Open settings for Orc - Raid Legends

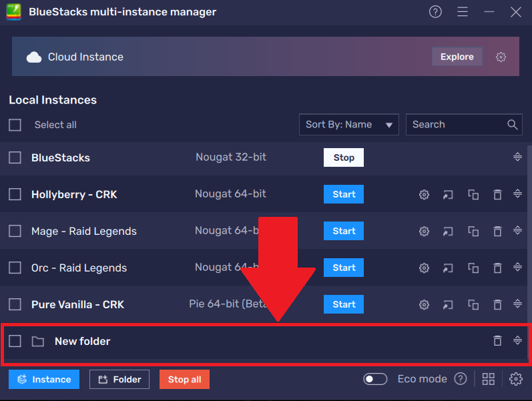point(424,268)
